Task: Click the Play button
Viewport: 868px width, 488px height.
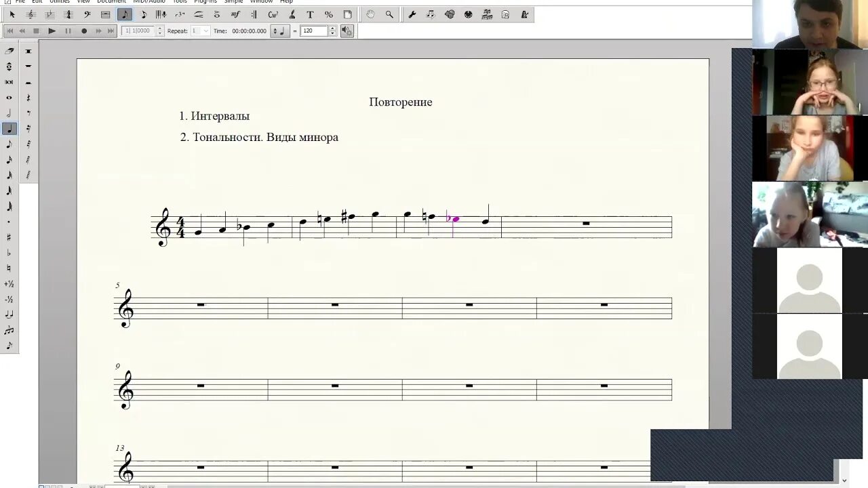Action: [x=52, y=30]
